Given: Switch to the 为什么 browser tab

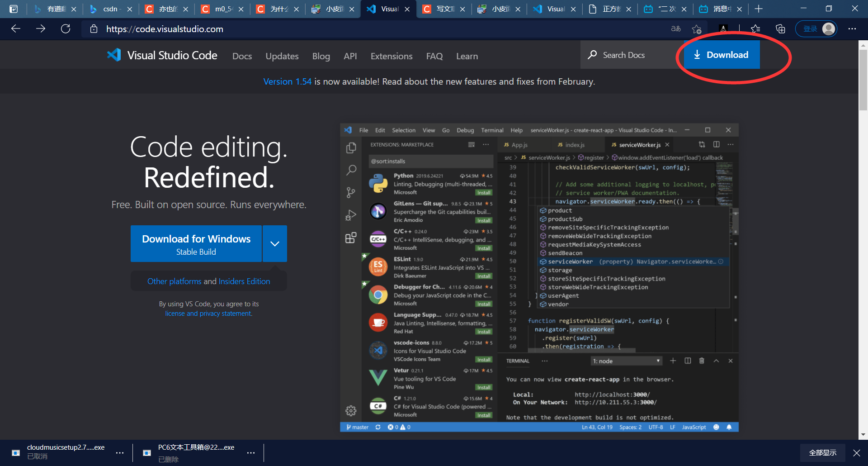Looking at the screenshot, I should pos(277,9).
